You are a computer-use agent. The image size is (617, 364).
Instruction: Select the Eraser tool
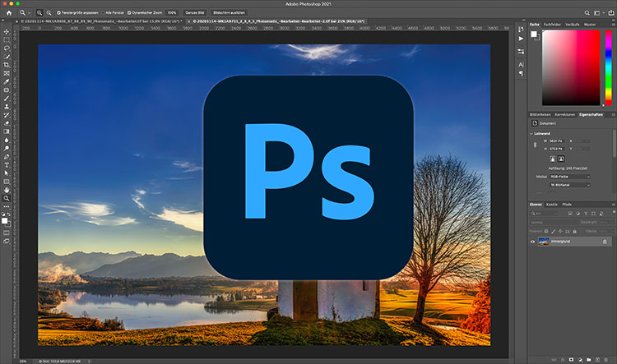click(x=7, y=123)
